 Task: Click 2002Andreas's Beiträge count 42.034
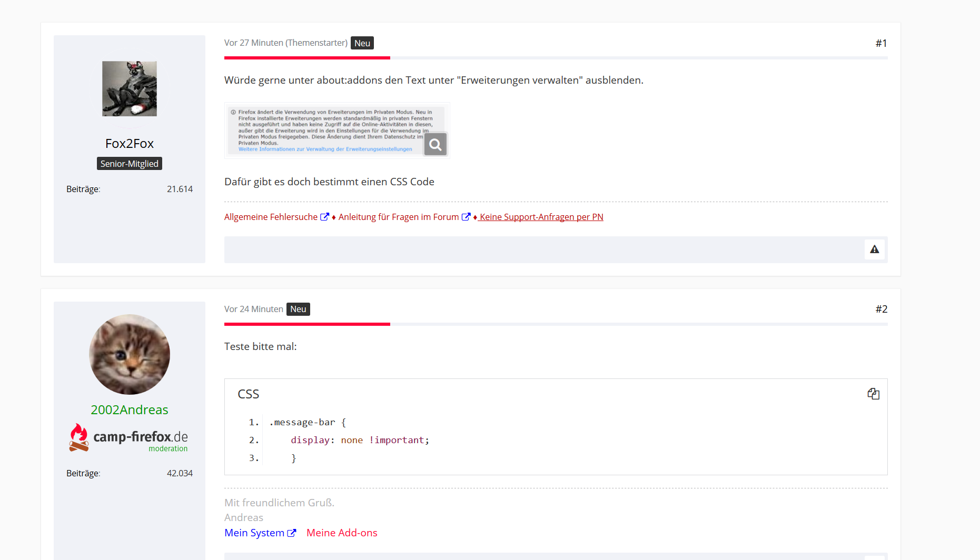click(x=180, y=474)
